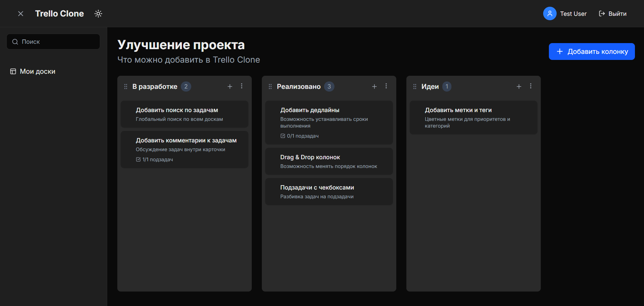Toggle the subtask checkbox on Добавить дедлайны card

(x=283, y=136)
